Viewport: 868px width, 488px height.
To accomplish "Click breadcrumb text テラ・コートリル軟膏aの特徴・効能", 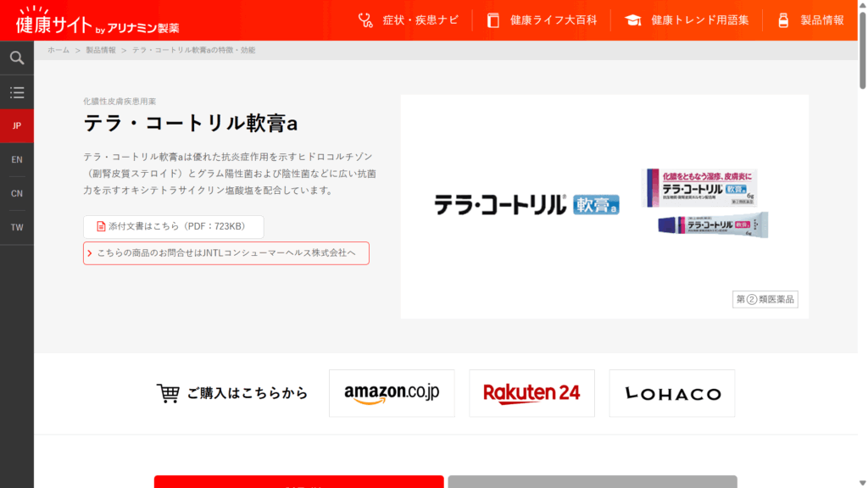I will 194,50.
